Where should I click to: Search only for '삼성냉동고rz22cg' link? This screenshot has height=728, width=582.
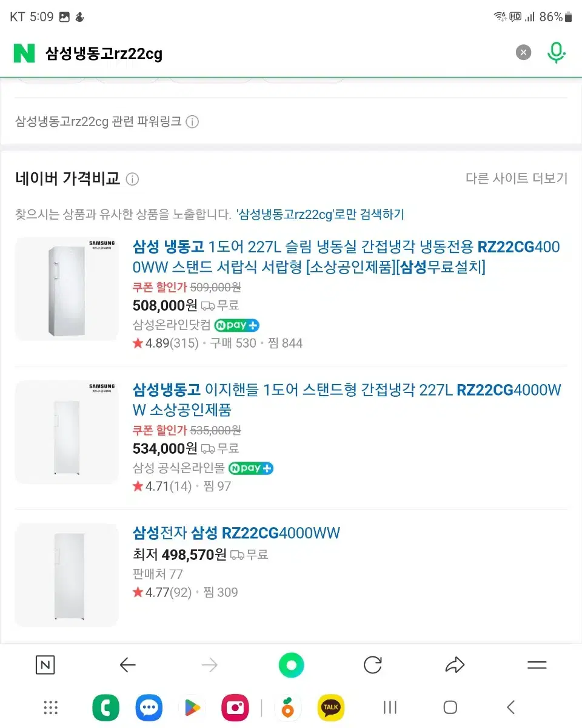(x=320, y=214)
